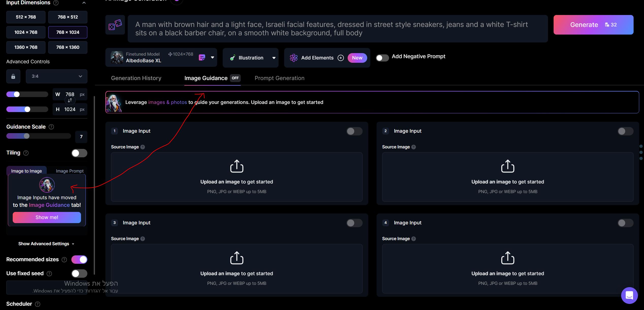
Task: Click the random prompt dice icon
Action: (115, 25)
